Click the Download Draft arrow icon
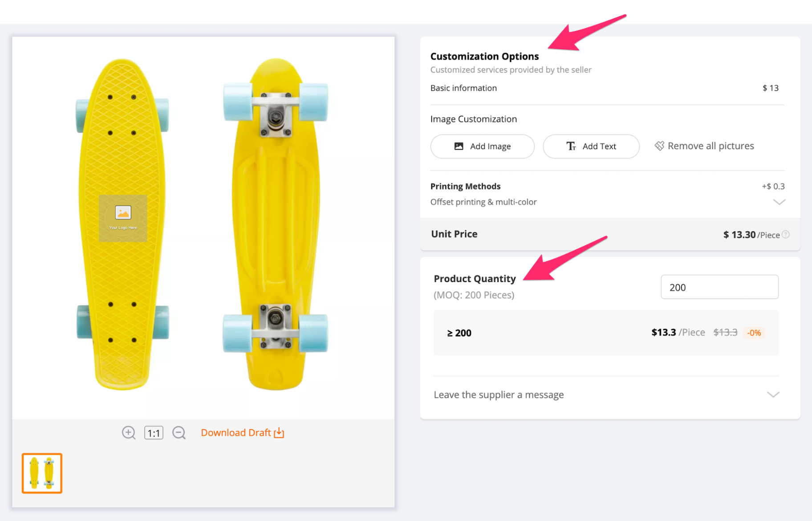Screen dimensions: 812x521 point(279,432)
